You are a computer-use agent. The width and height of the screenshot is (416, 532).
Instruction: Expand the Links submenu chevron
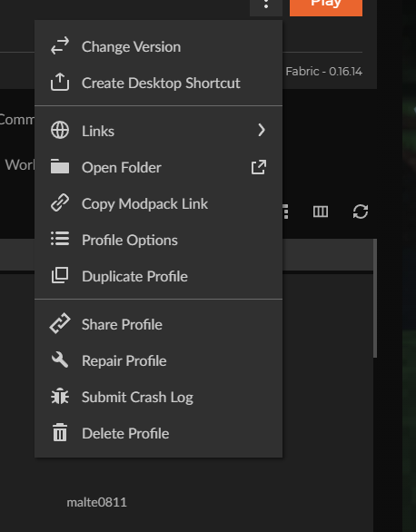pyautogui.click(x=262, y=131)
